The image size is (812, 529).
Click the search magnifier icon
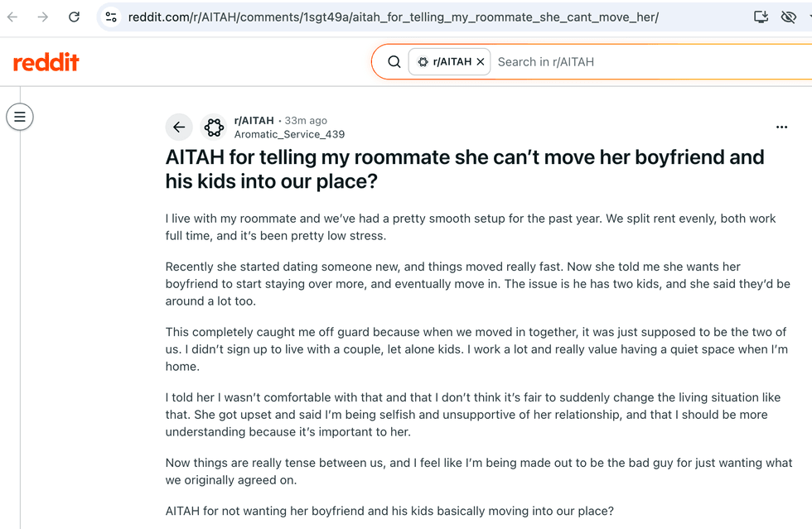coord(394,62)
